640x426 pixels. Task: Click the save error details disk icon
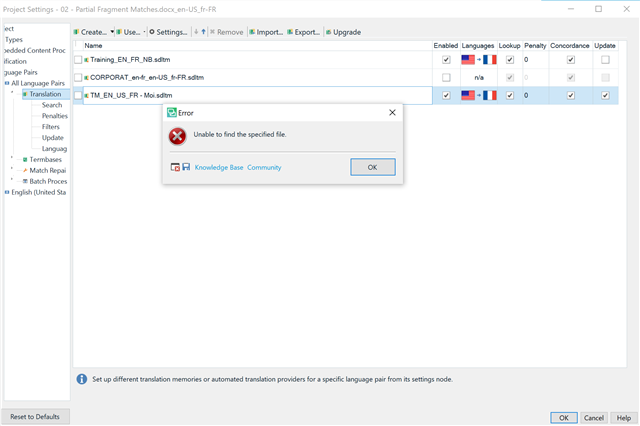tap(186, 166)
